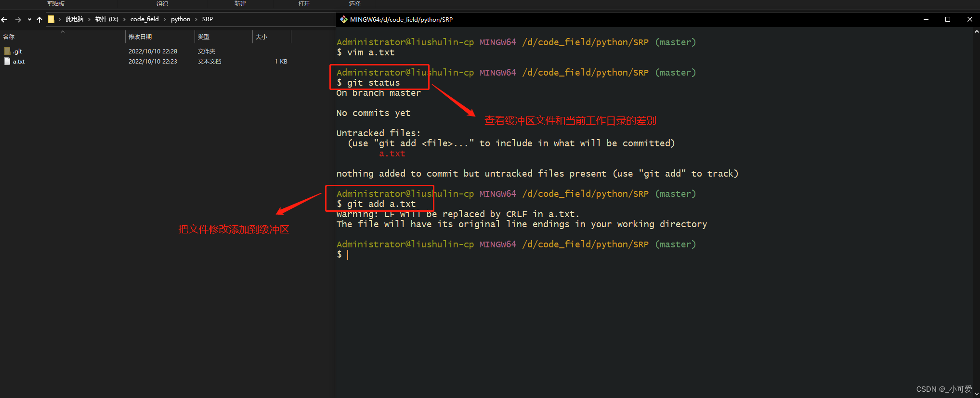Select 软件 (D:) breadcrumb segment
The height and width of the screenshot is (398, 980).
pyautogui.click(x=106, y=19)
